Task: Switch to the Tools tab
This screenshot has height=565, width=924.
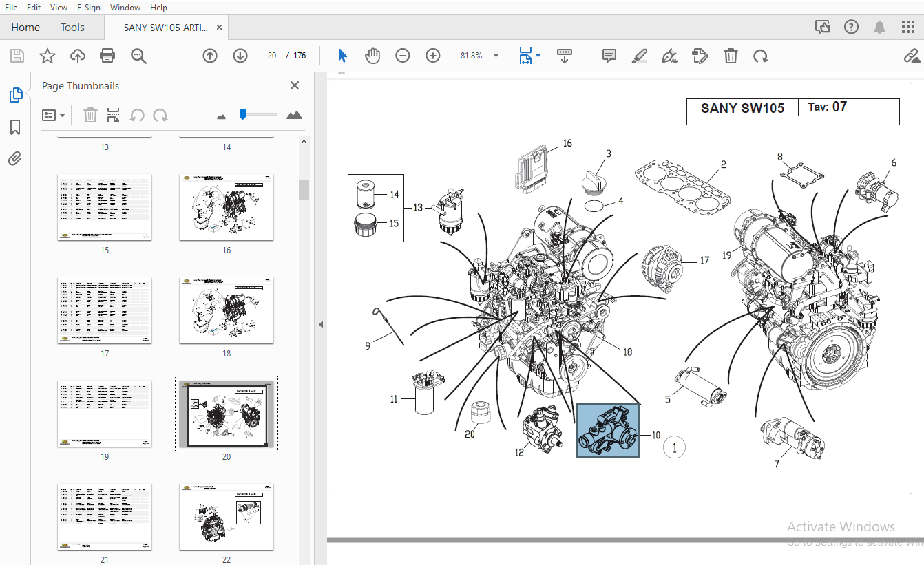Action: pos(72,28)
